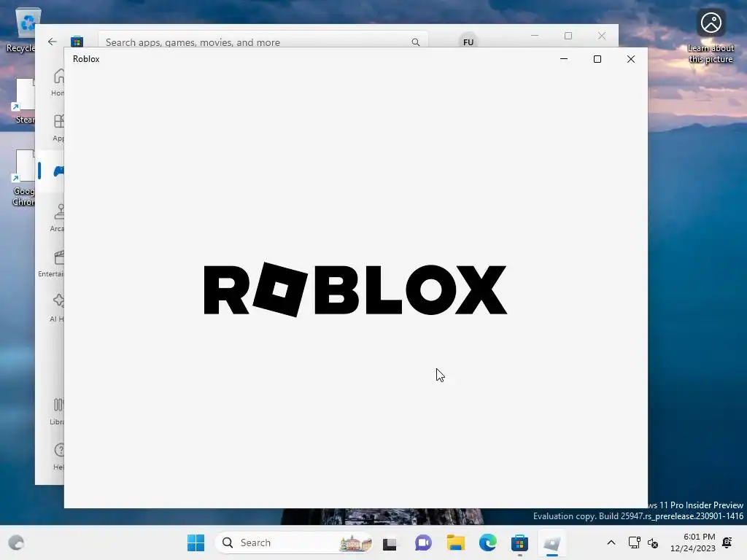Open notification bell in system tray
This screenshot has width=747, height=560.
(727, 542)
